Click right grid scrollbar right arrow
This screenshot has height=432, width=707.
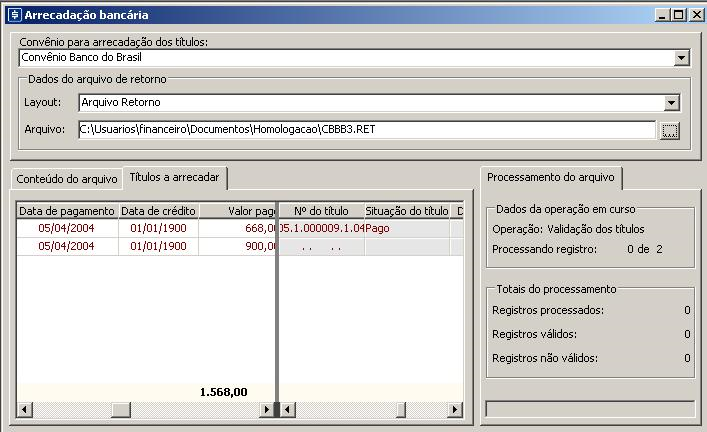[455, 409]
